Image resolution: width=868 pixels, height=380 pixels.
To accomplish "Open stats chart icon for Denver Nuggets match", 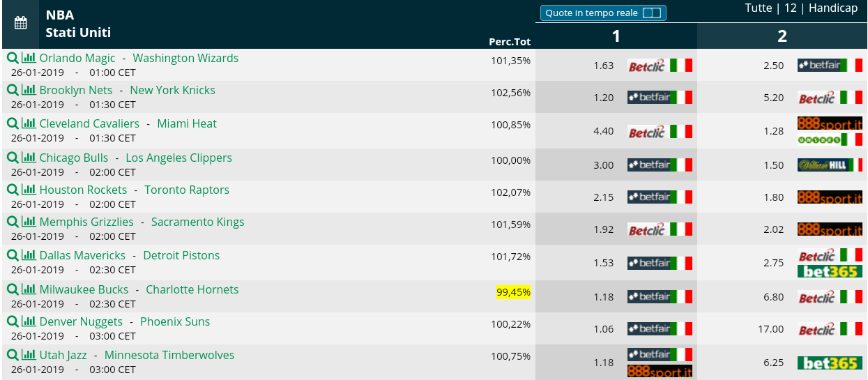I will coord(29,321).
